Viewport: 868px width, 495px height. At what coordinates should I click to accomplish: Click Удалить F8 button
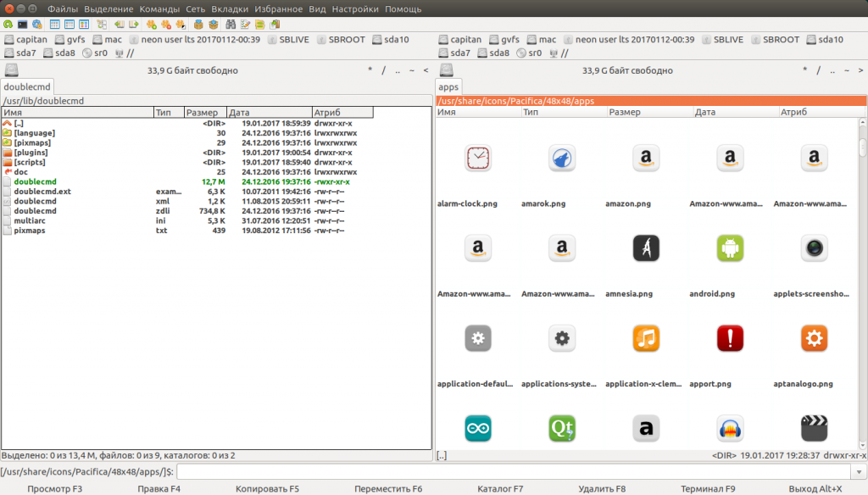click(x=602, y=489)
